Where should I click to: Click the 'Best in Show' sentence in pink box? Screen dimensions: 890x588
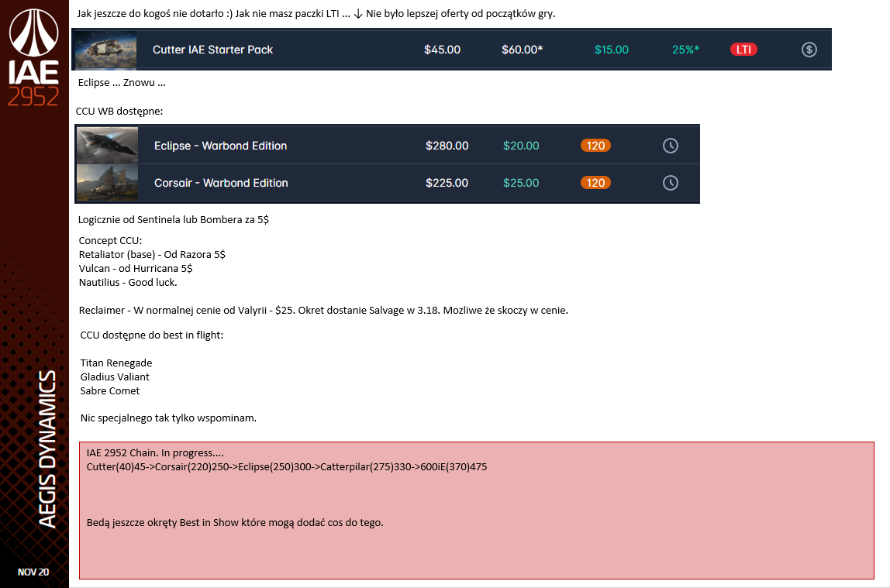click(x=235, y=522)
